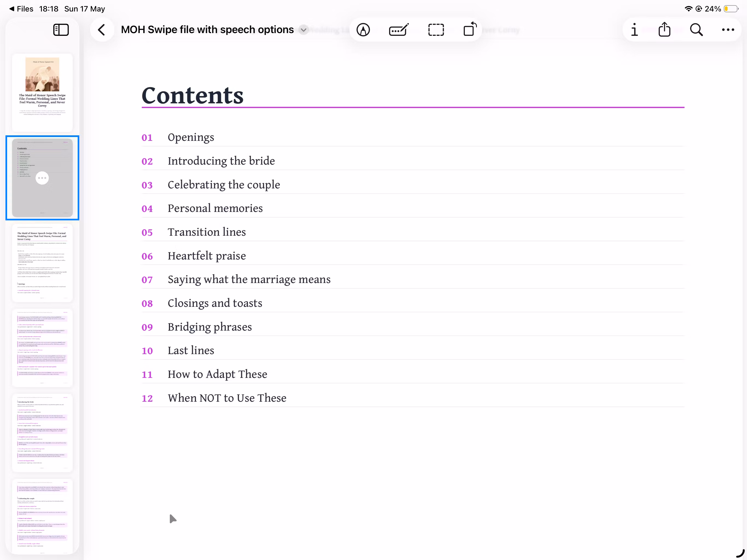
Task: Open the cover page thumbnail
Action: pos(42,92)
